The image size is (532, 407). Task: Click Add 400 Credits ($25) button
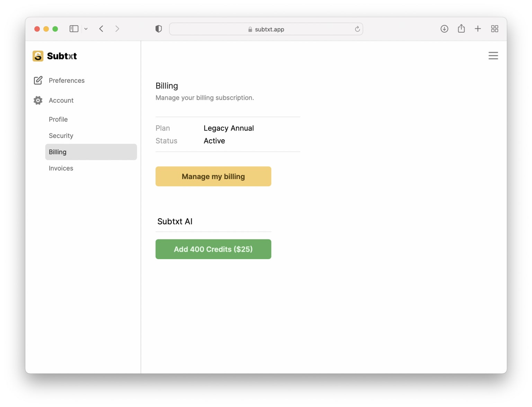[x=213, y=249]
